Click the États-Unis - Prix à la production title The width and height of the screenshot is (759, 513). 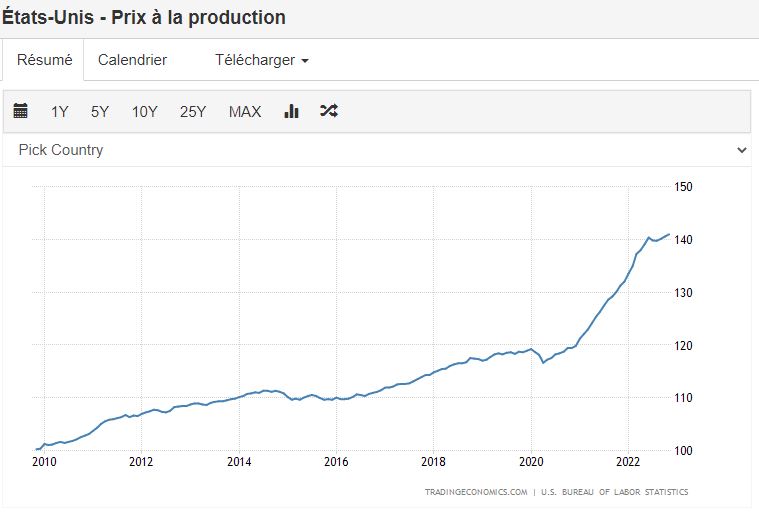click(x=144, y=17)
